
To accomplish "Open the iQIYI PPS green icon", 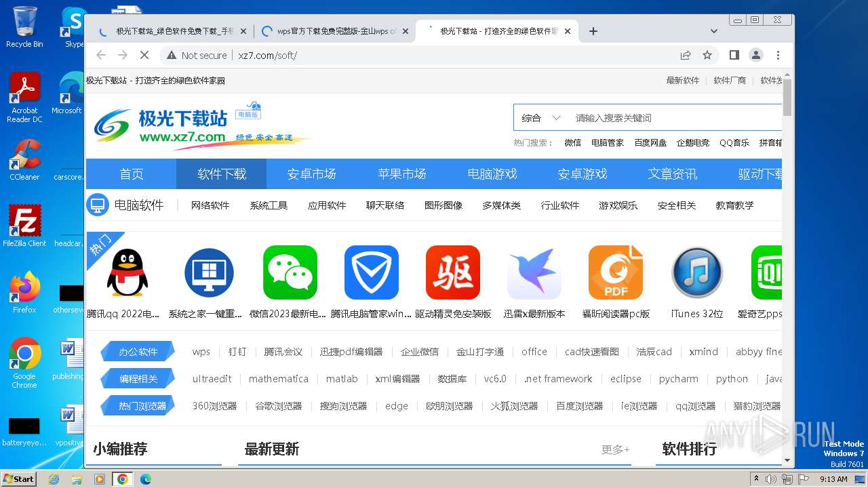I will tap(767, 272).
